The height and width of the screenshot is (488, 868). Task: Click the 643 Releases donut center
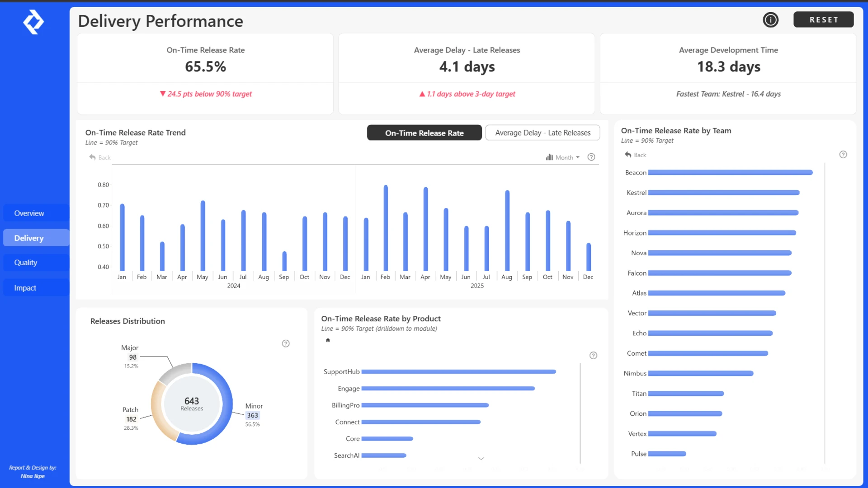[192, 404]
